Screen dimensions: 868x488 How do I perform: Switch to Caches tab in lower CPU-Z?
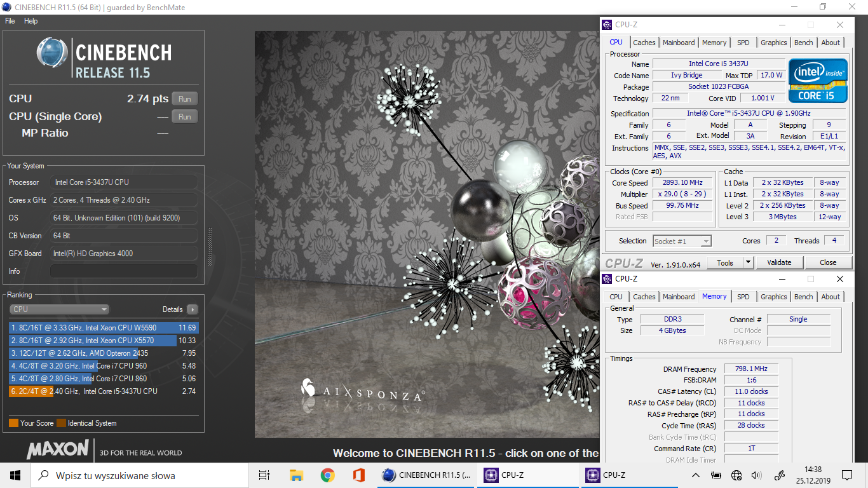(644, 297)
